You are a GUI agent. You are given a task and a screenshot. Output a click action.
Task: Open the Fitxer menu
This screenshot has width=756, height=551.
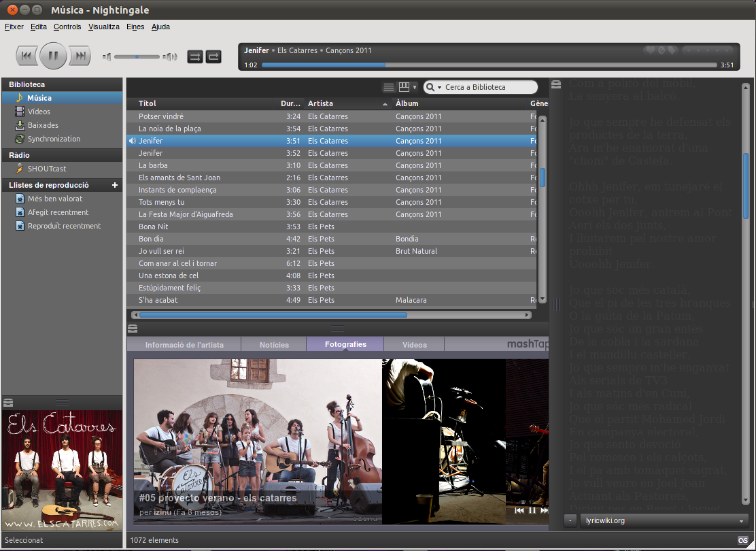pos(14,27)
